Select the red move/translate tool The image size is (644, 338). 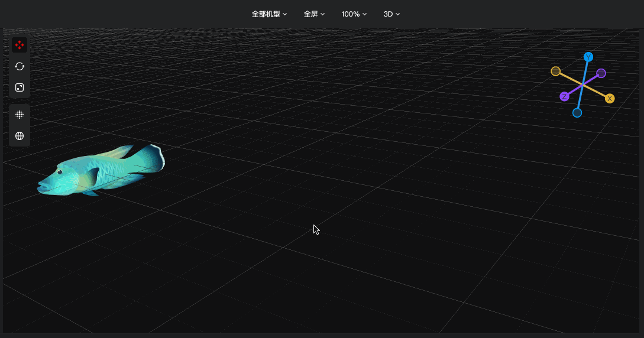20,45
